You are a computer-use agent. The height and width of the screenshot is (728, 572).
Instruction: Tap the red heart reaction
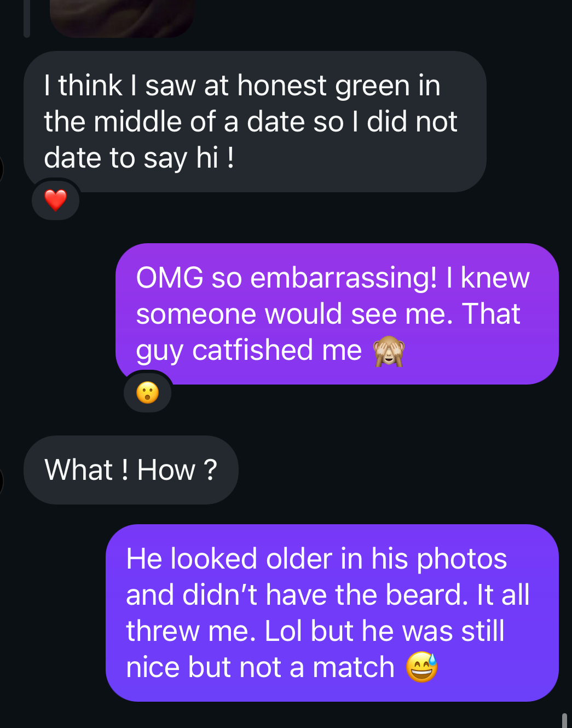click(55, 200)
